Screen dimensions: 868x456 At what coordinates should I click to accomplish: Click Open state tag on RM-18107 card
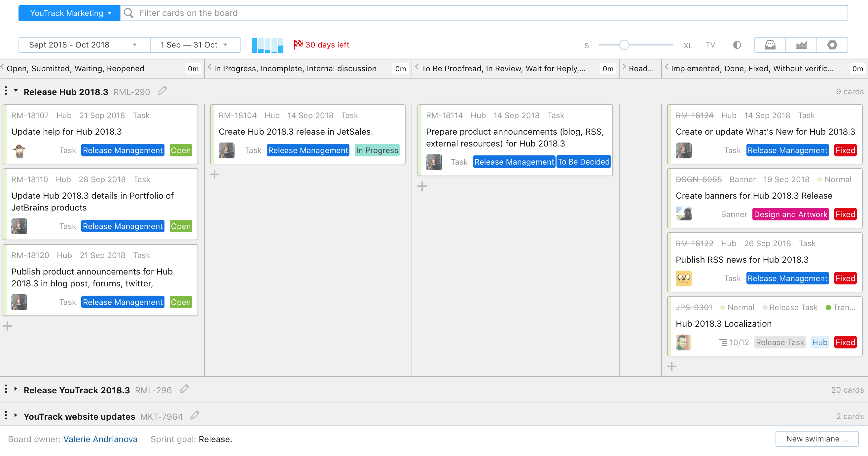[181, 150]
